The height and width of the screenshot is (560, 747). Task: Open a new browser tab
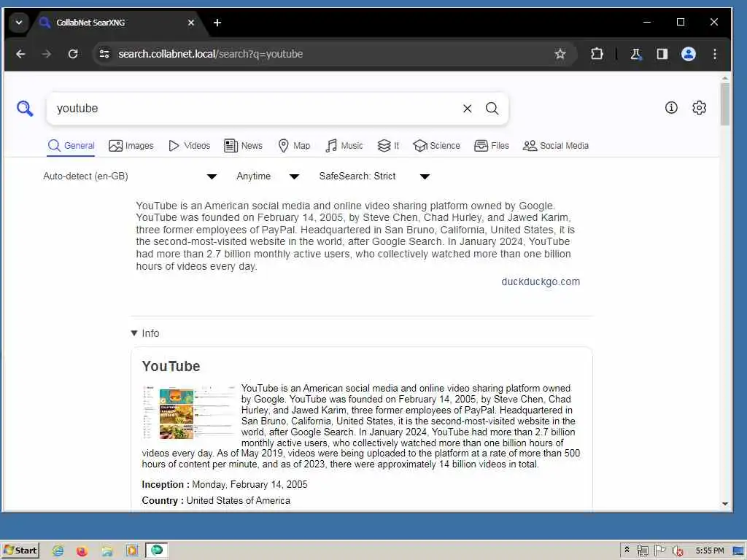point(217,23)
